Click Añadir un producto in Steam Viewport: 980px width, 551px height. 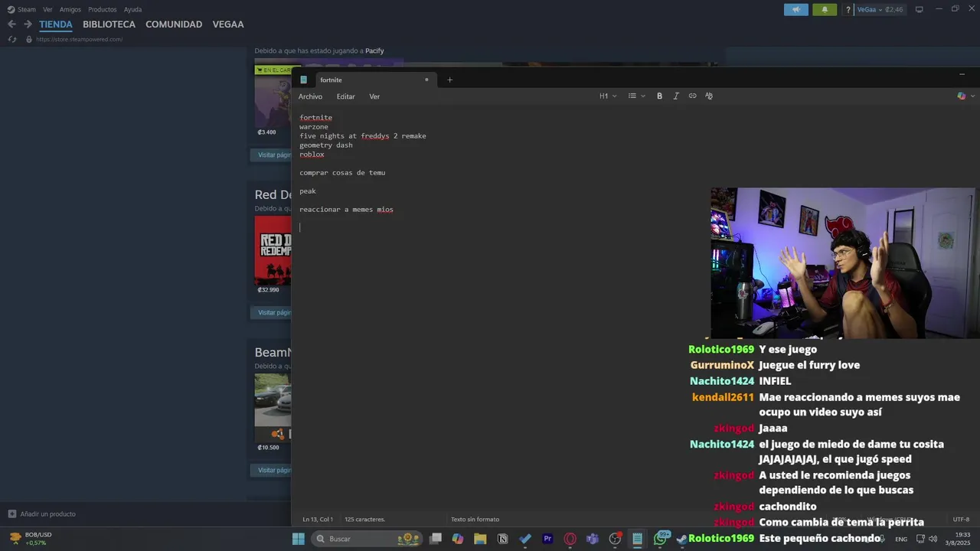[x=42, y=514]
